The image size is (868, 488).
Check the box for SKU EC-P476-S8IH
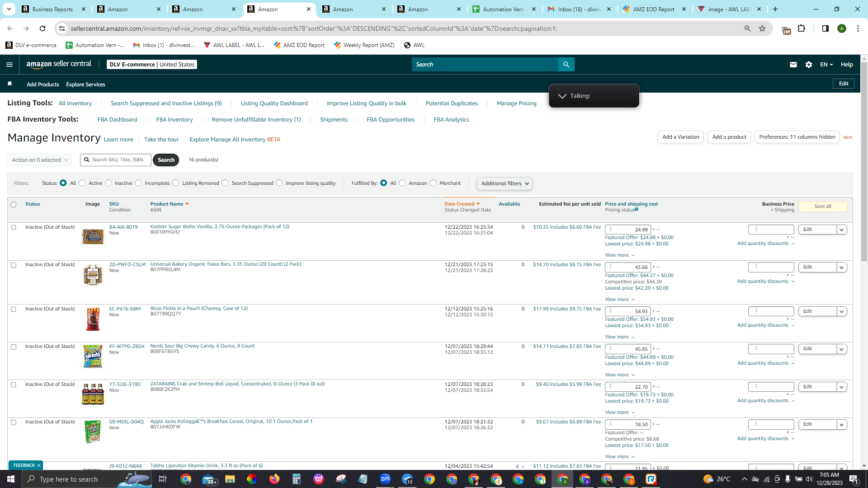click(14, 310)
